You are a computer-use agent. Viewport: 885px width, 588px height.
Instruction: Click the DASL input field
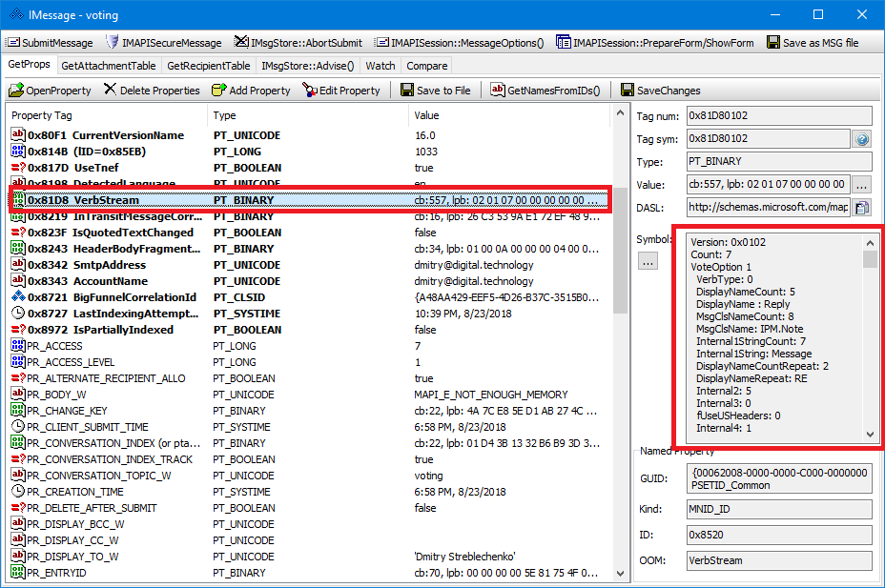click(x=768, y=208)
